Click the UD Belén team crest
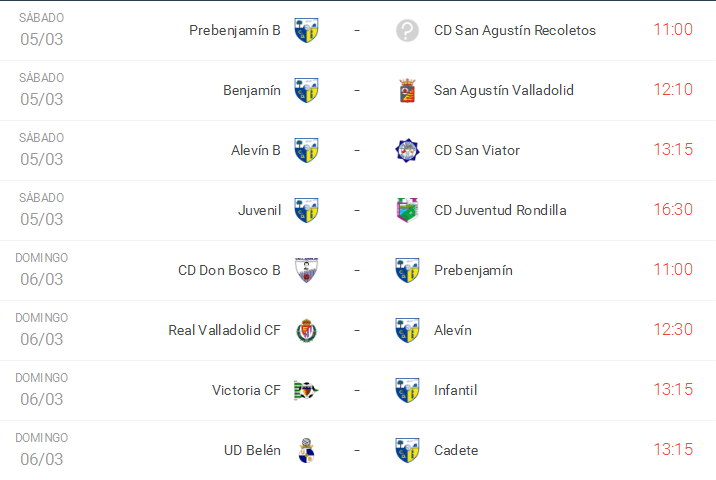Screen dimensions: 716x480 click(x=306, y=450)
